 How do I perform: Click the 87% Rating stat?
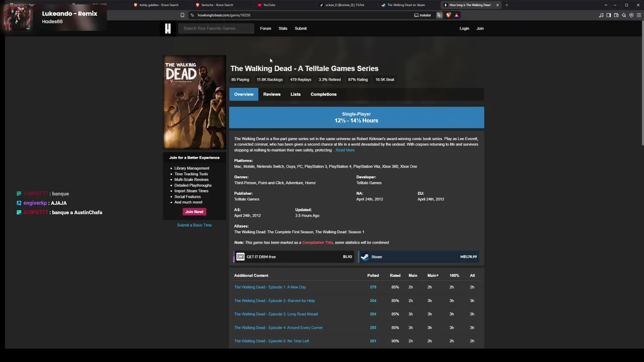point(358,79)
